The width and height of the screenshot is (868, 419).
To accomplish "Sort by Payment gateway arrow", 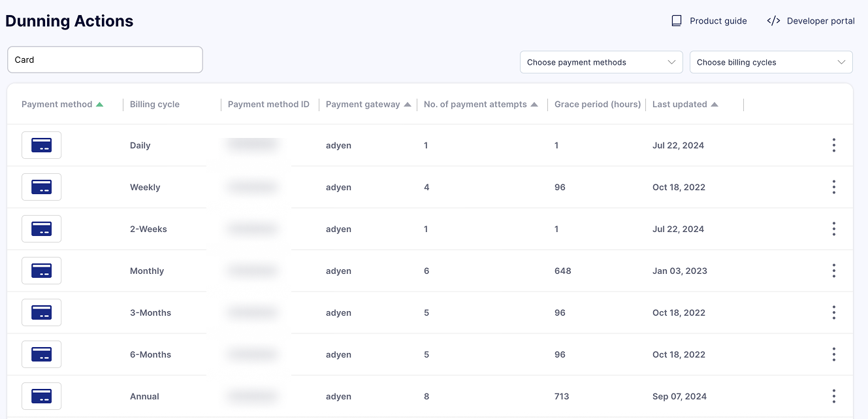I will tap(408, 104).
